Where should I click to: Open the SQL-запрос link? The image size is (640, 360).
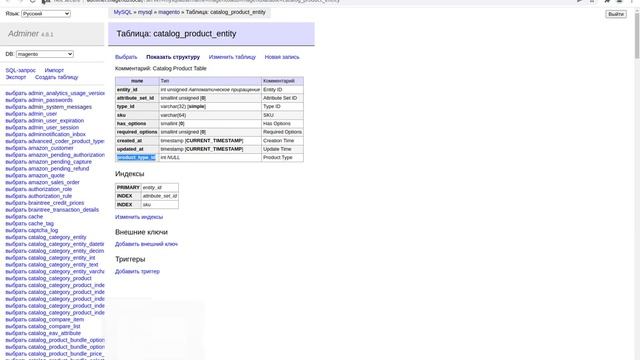click(x=20, y=70)
